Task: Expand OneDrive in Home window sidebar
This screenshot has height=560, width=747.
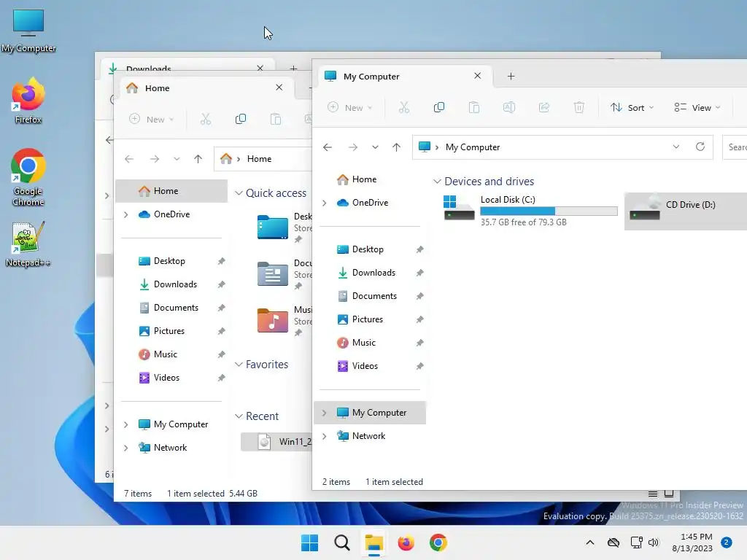Action: (125, 215)
